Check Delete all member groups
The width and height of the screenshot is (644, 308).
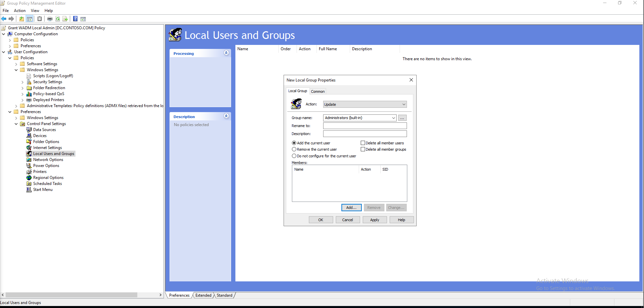(363, 149)
